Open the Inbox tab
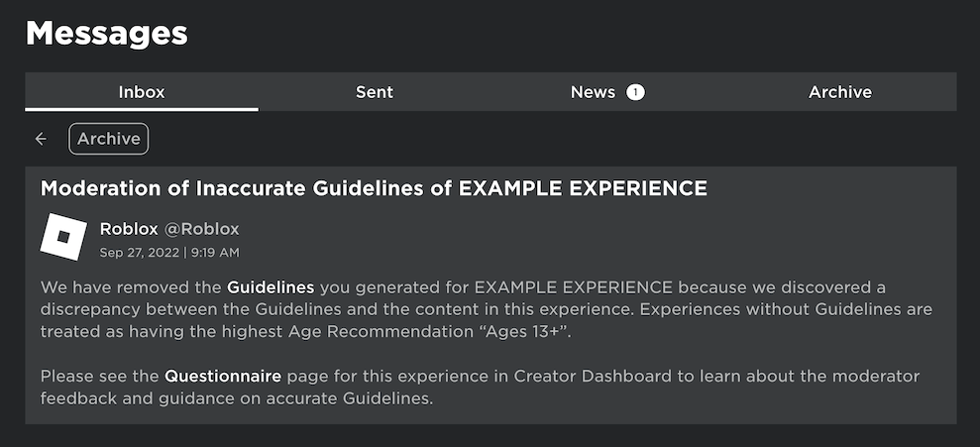 [142, 92]
